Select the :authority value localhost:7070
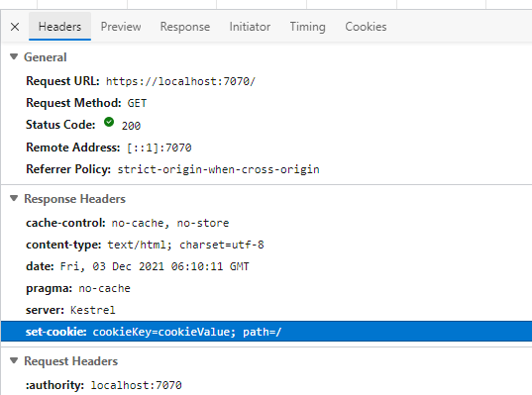The image size is (532, 395). pyautogui.click(x=136, y=385)
